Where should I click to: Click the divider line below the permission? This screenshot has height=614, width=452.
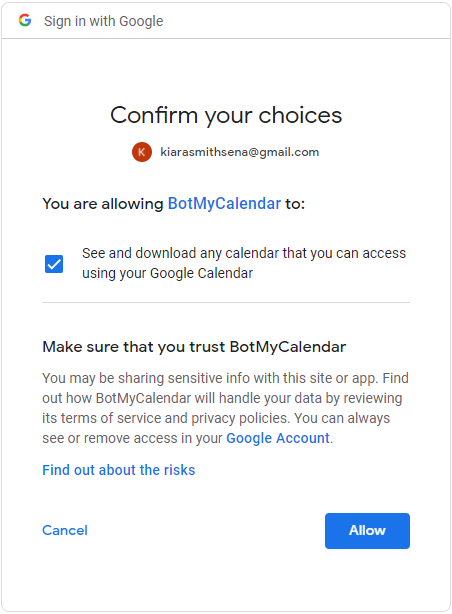tap(226, 302)
